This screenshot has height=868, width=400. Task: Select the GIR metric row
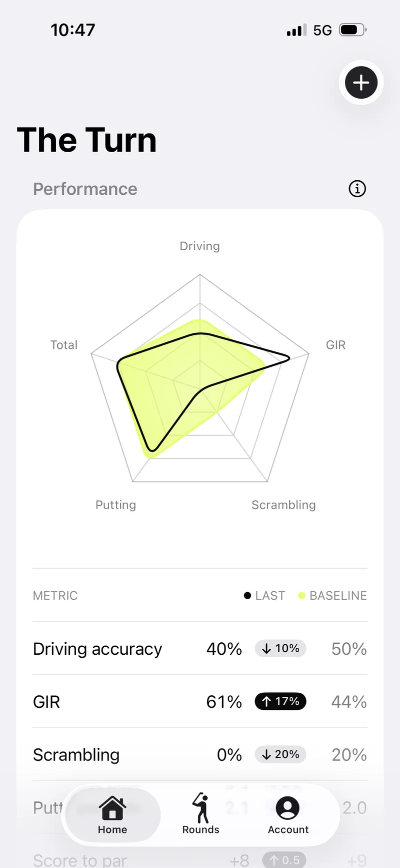pos(200,701)
